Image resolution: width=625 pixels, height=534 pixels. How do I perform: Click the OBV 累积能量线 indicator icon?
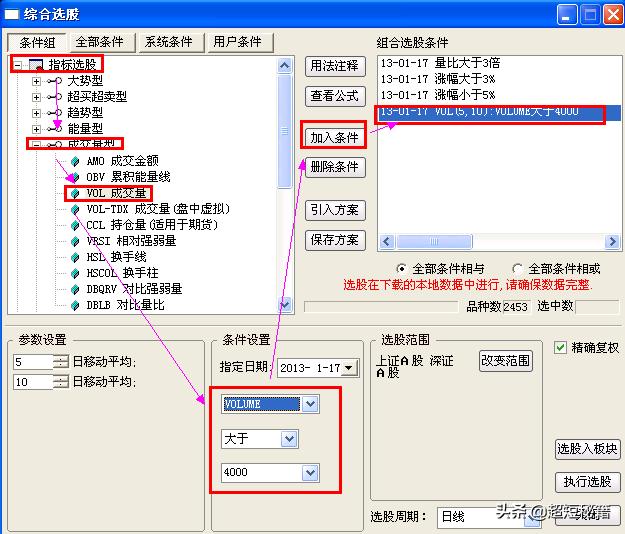coord(75,177)
